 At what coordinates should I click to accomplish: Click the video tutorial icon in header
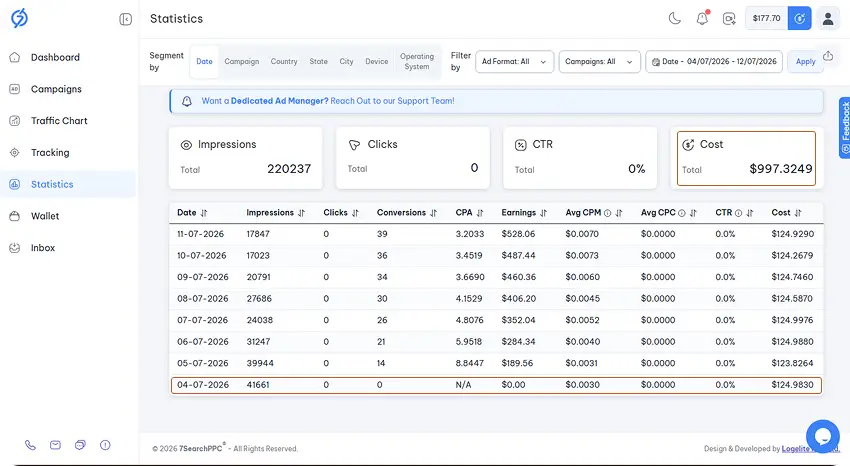tap(729, 19)
